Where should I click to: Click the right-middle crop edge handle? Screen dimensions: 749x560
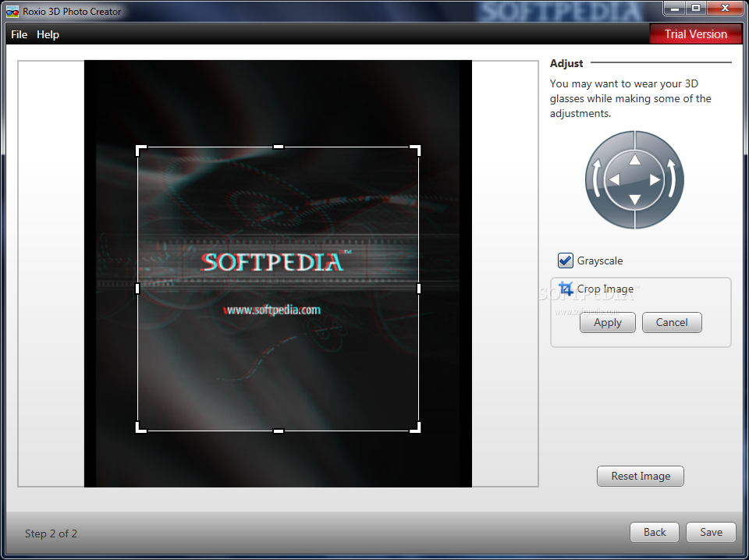tap(419, 289)
